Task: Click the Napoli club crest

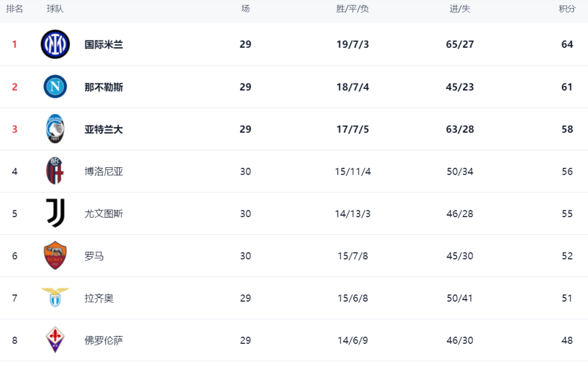Action: (55, 86)
